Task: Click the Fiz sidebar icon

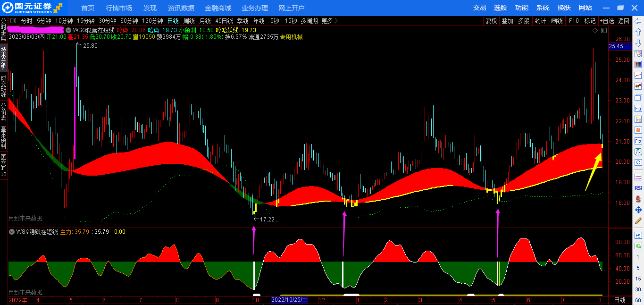Action: pos(638,141)
